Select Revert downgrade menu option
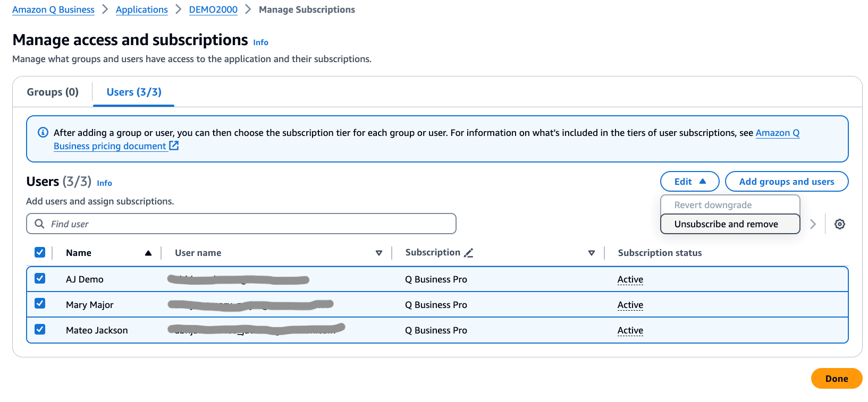Image resolution: width=868 pixels, height=402 pixels. 730,205
